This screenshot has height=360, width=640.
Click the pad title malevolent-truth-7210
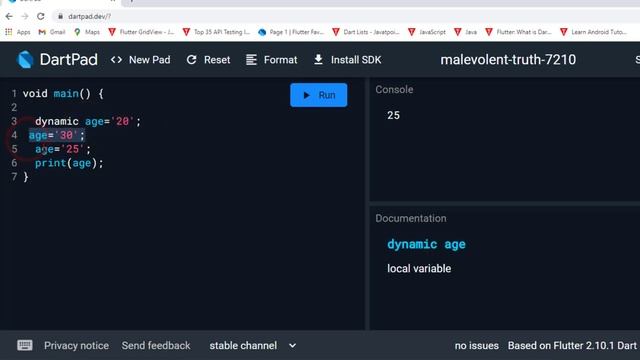click(x=508, y=60)
